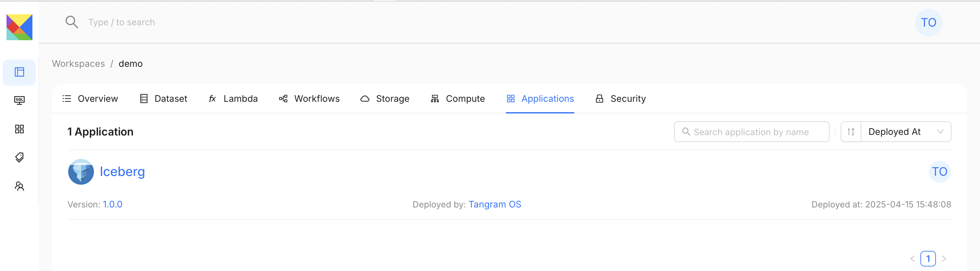Click the Tangram colorful logo
The image size is (980, 271).
[x=19, y=27]
